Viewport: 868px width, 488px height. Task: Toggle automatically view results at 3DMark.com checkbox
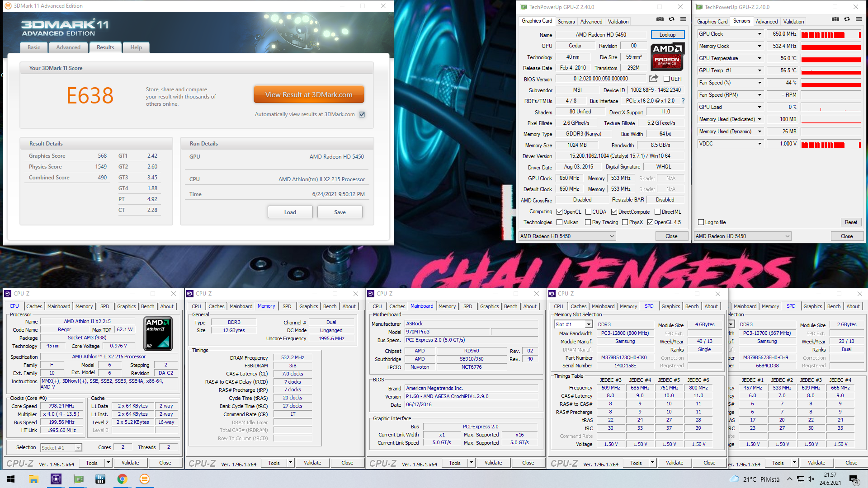tap(362, 114)
